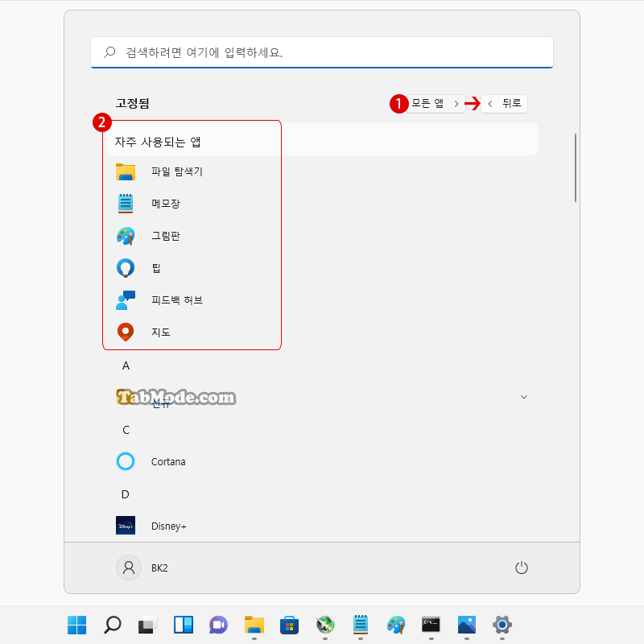Open the 피드백 허브 list entry
This screenshot has height=644, width=644.
click(x=177, y=299)
